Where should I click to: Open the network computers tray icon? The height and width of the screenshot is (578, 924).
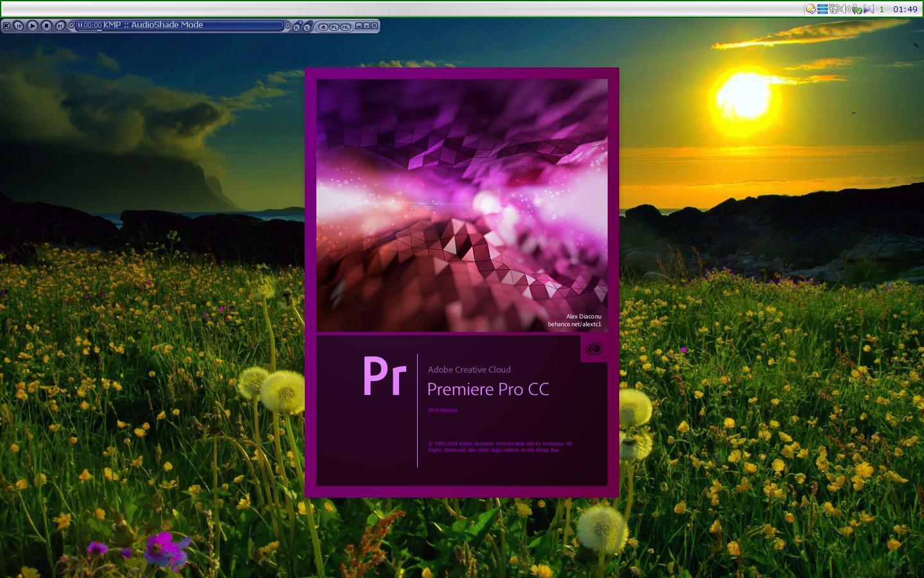tap(834, 9)
